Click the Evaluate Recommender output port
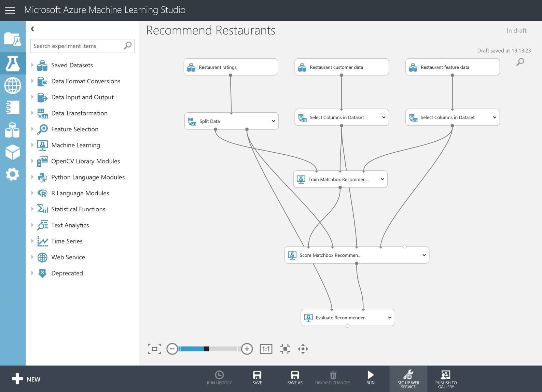The image size is (542, 392). tap(347, 326)
